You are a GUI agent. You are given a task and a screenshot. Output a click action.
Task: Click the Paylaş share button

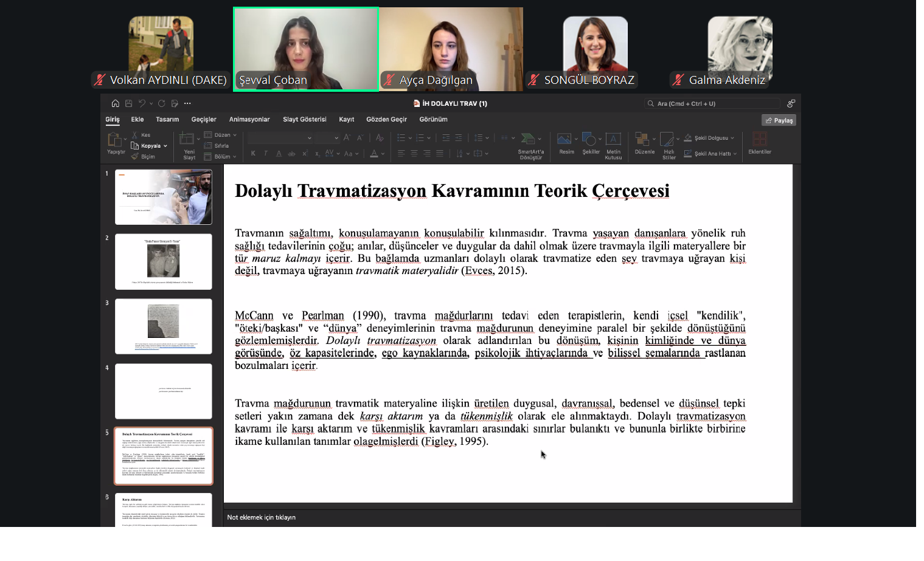779,120
